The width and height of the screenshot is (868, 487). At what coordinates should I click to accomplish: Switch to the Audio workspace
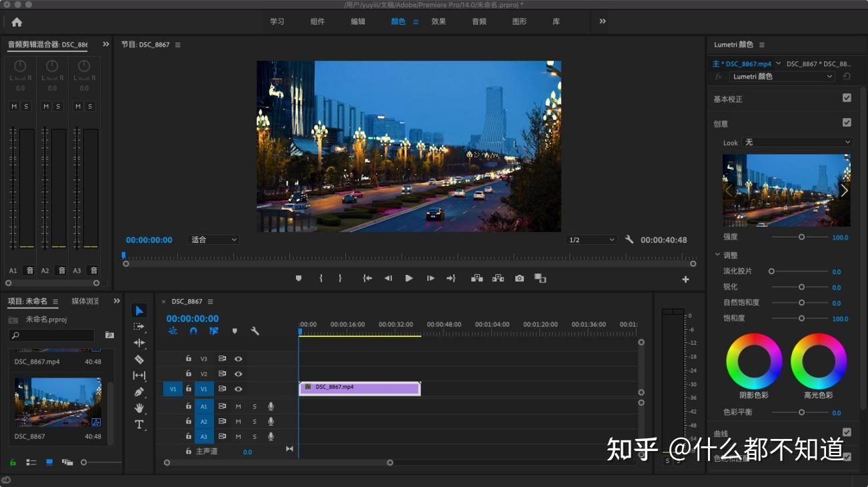tap(479, 21)
